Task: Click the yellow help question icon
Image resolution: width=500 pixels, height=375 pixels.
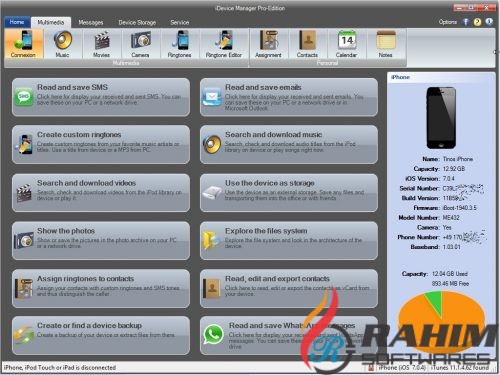Action: (x=477, y=22)
